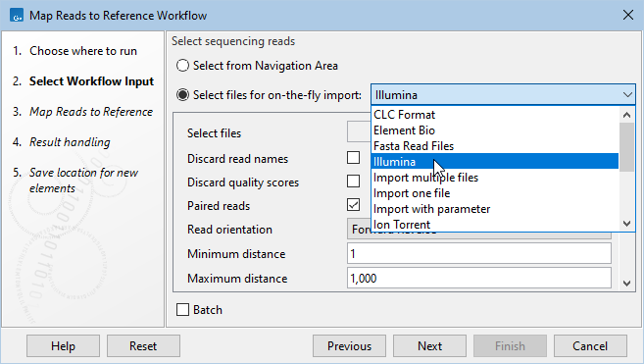Select the 'Select from Navigation Area' radio option

point(182,66)
